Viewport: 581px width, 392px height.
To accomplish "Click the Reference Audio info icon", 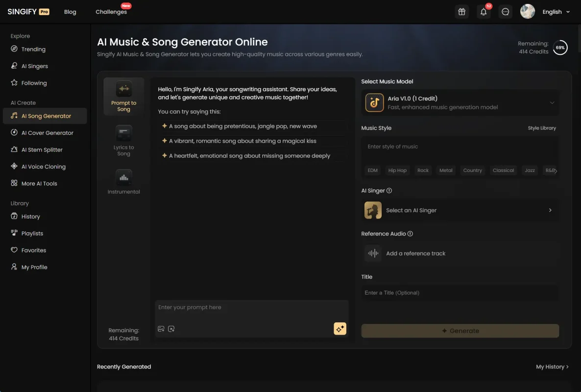I will [x=410, y=234].
